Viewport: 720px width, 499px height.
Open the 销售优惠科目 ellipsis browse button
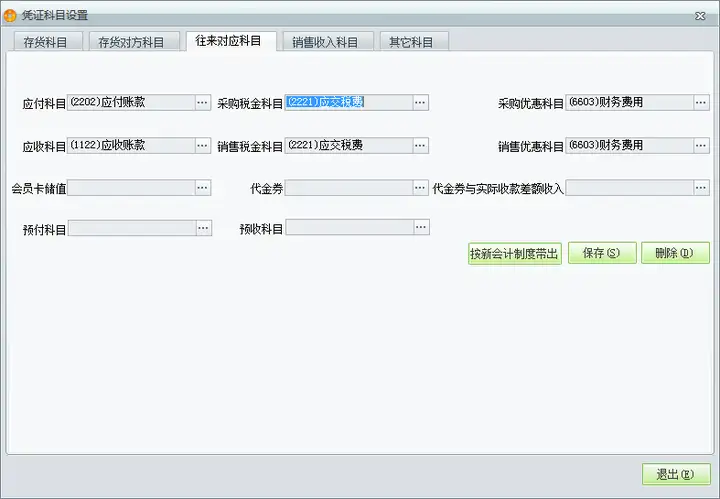(x=701, y=146)
